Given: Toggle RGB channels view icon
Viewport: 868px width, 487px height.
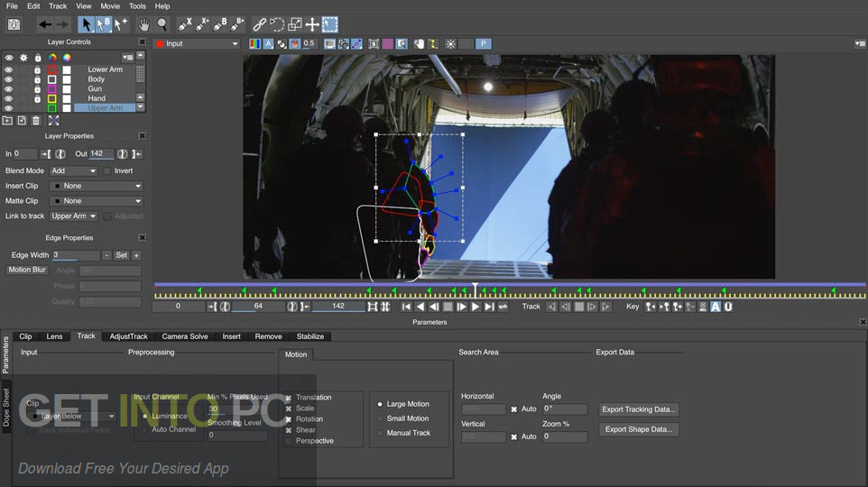Looking at the screenshot, I should click(254, 43).
